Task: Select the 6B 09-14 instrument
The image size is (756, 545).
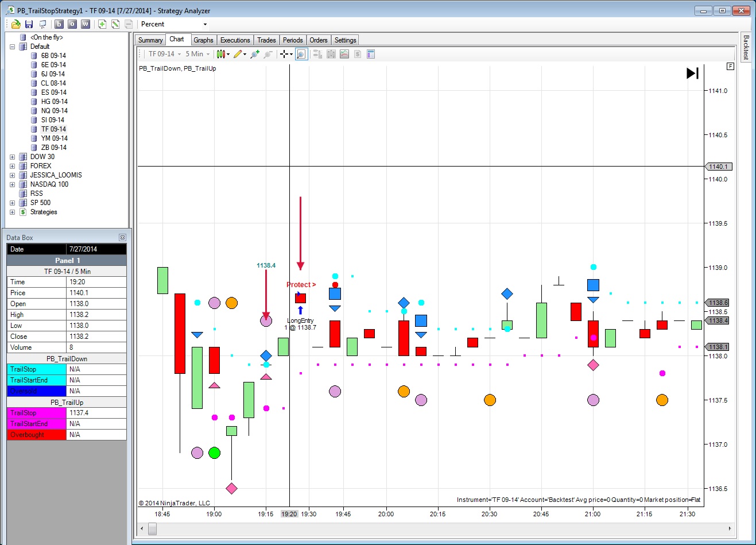Action: (x=53, y=56)
